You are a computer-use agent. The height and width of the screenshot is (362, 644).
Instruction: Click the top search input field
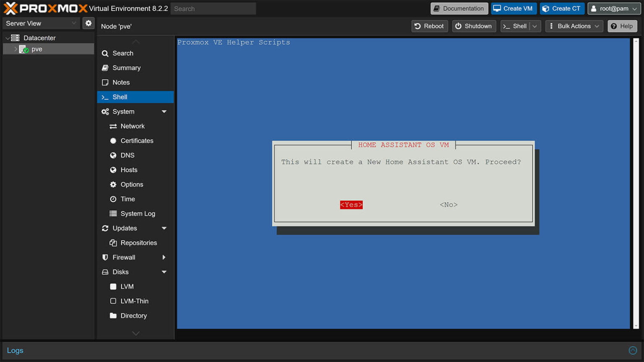click(213, 8)
